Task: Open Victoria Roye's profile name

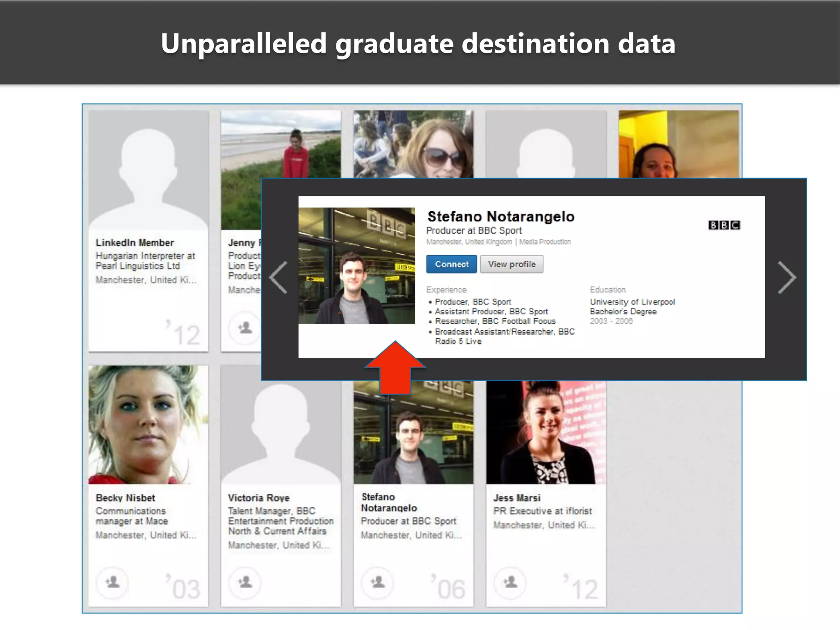Action: pyautogui.click(x=259, y=498)
